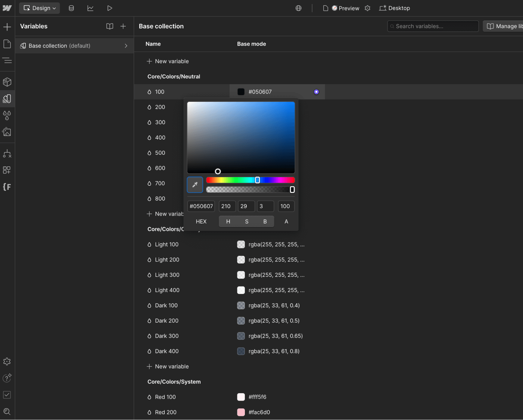Open the Desktop breakpoint selector
Image resolution: width=523 pixels, height=420 pixels.
[395, 8]
